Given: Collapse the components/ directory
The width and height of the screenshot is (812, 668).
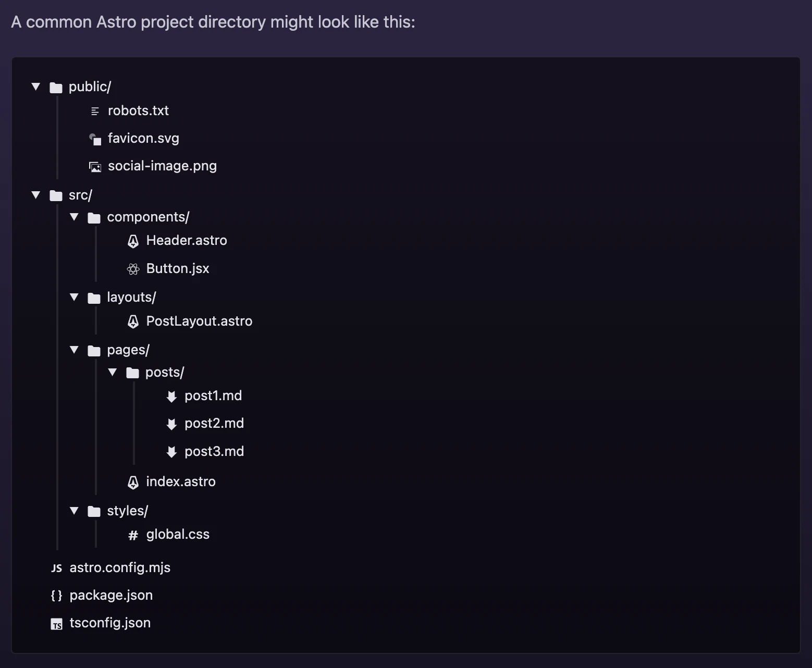Looking at the screenshot, I should pos(74,217).
